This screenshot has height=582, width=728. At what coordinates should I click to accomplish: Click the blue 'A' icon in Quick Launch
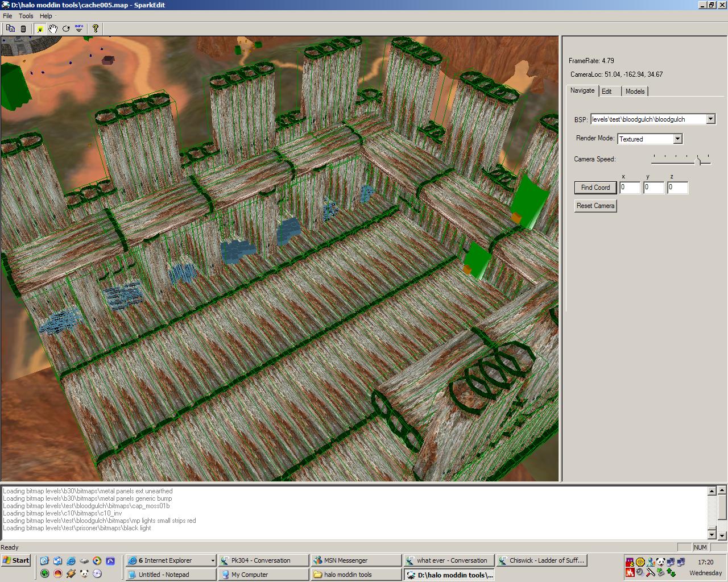110,560
